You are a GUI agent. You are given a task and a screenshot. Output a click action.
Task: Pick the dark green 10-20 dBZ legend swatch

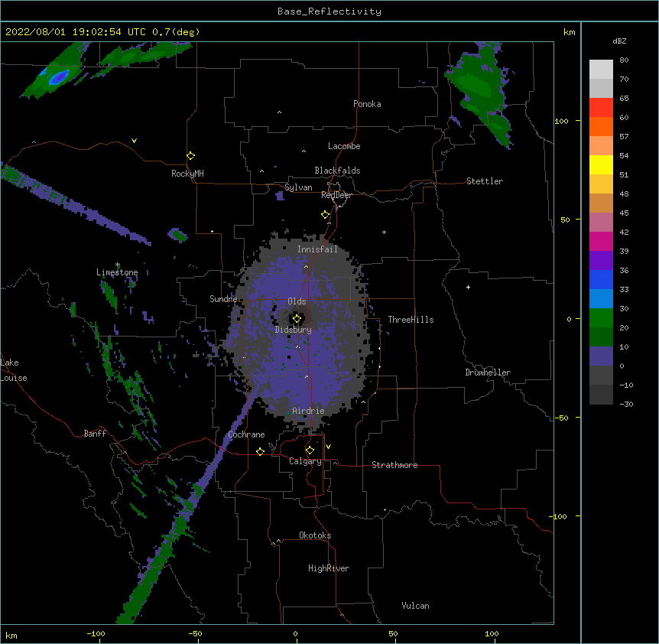point(601,337)
